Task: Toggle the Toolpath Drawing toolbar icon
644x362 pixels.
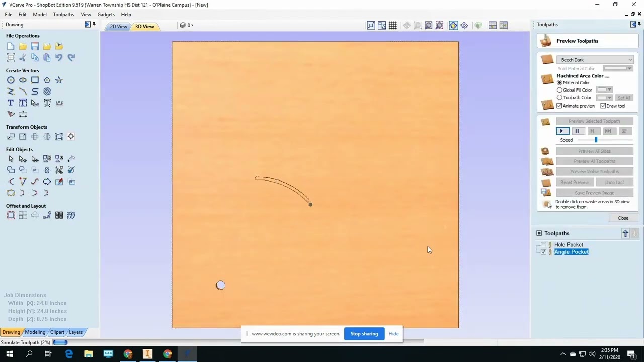Action: [x=453, y=25]
